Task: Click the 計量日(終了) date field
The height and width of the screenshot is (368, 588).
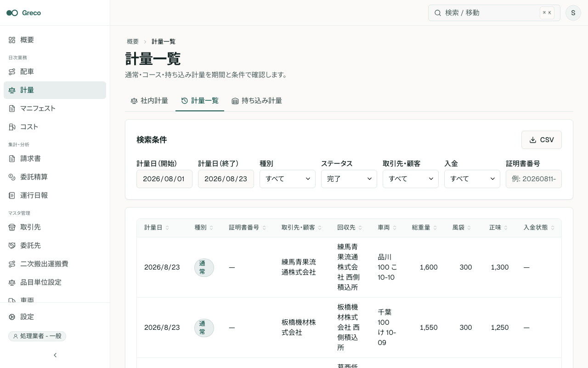Action: pos(226,179)
